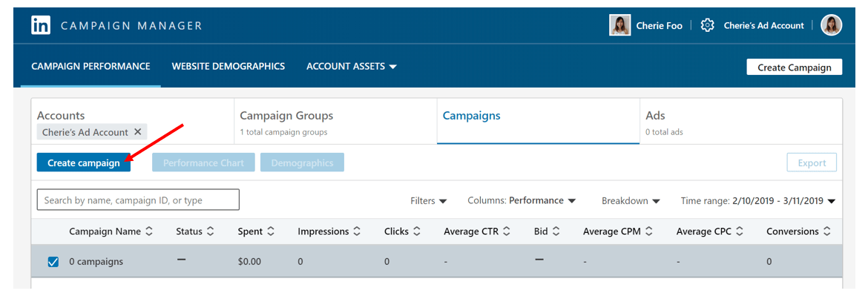Sort by Average CPC column arrows
868x302 pixels.
[739, 232]
